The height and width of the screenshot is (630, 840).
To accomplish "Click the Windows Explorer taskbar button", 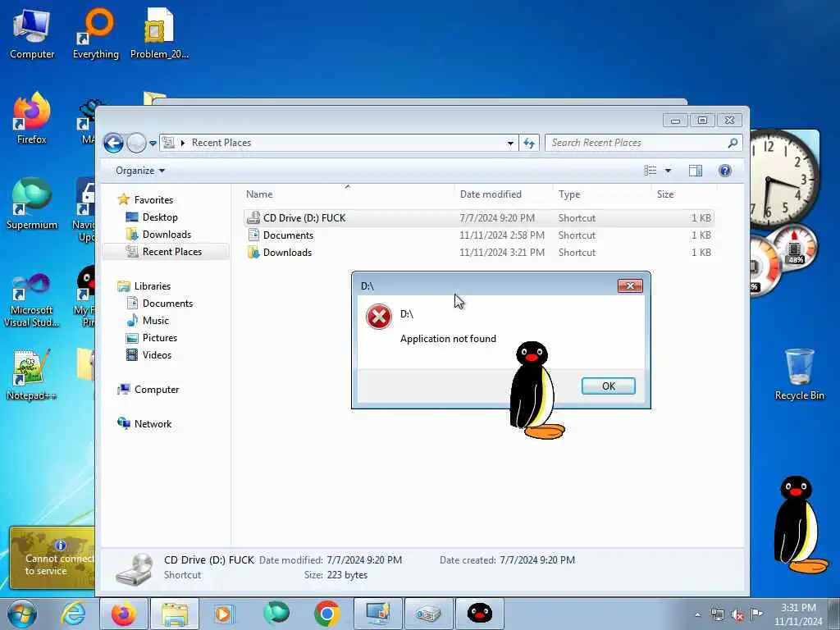I will click(174, 614).
